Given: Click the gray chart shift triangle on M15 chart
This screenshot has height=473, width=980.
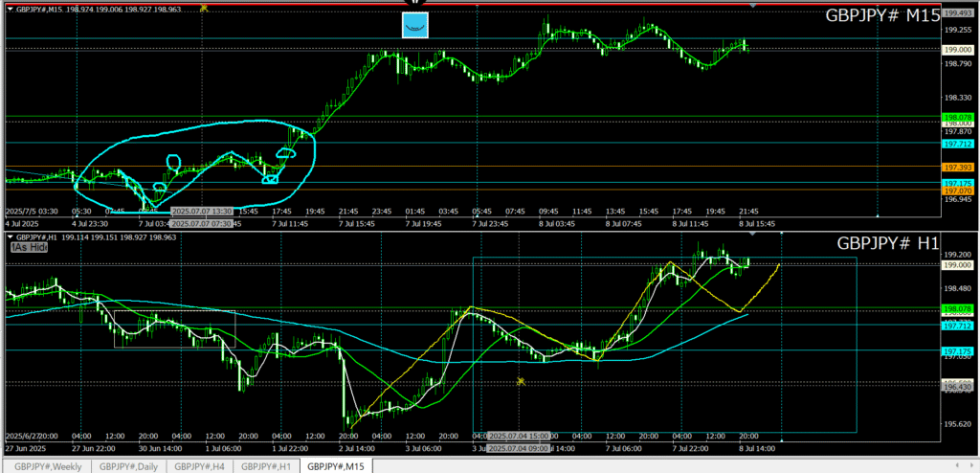Looking at the screenshot, I should [x=754, y=7].
